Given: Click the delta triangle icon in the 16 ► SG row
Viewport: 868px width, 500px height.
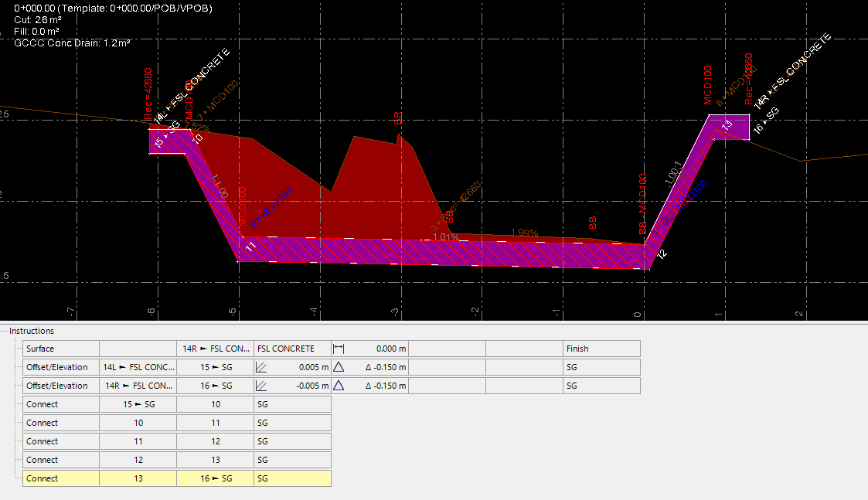Looking at the screenshot, I should pos(339,386).
